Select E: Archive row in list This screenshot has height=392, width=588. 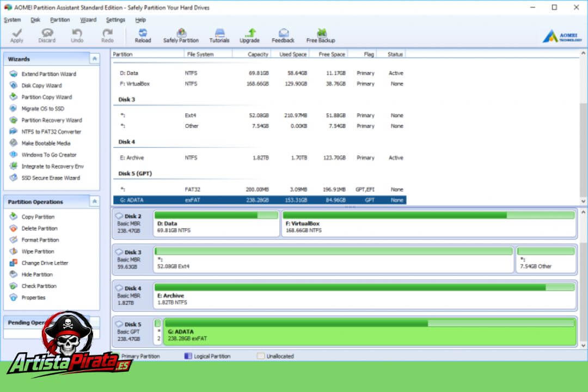click(x=260, y=158)
